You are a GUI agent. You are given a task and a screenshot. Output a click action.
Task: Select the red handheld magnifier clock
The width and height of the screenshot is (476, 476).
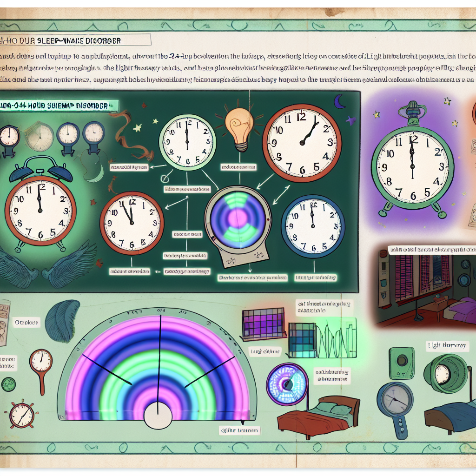coord(40,364)
